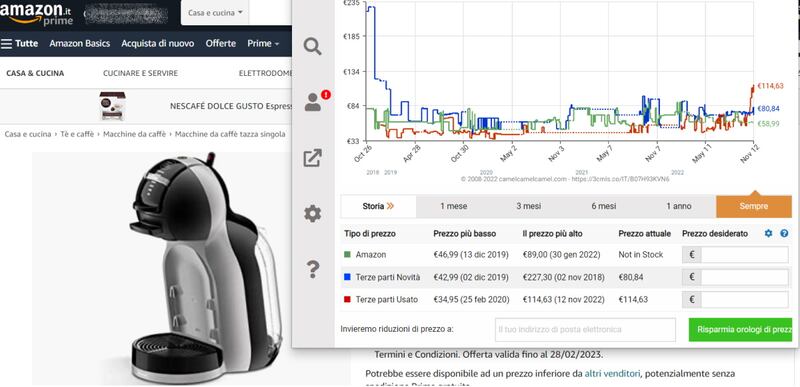The height and width of the screenshot is (387, 800).
Task: Click CASA & CUCINA category heading
Action: pyautogui.click(x=35, y=73)
